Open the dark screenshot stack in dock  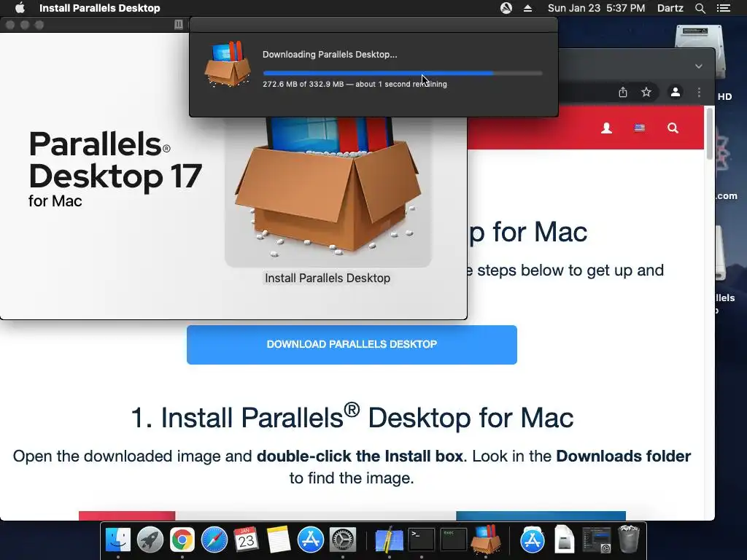tap(597, 540)
